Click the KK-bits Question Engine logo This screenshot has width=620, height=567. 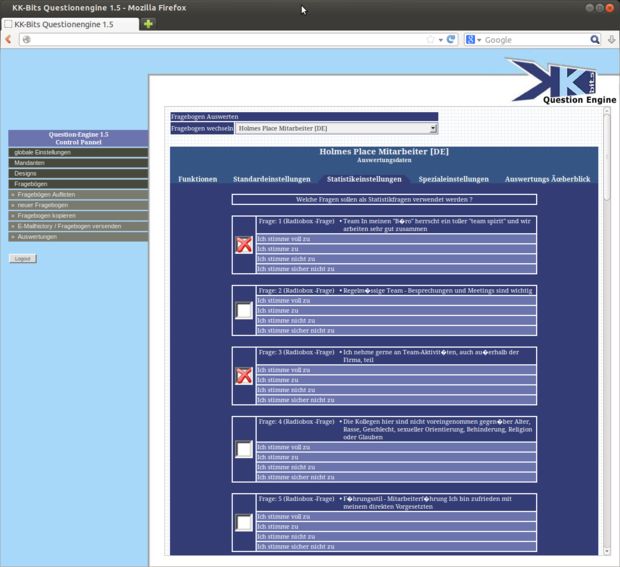pyautogui.click(x=561, y=81)
